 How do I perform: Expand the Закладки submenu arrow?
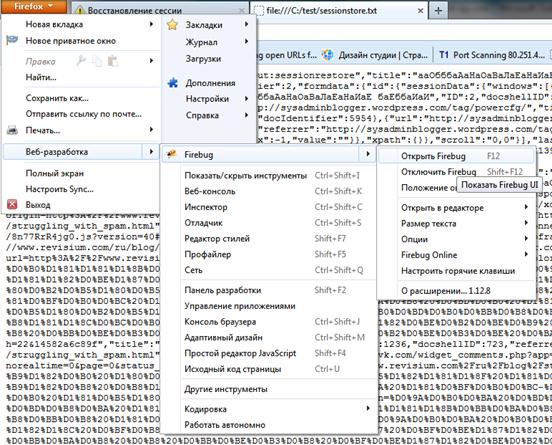coord(246,24)
